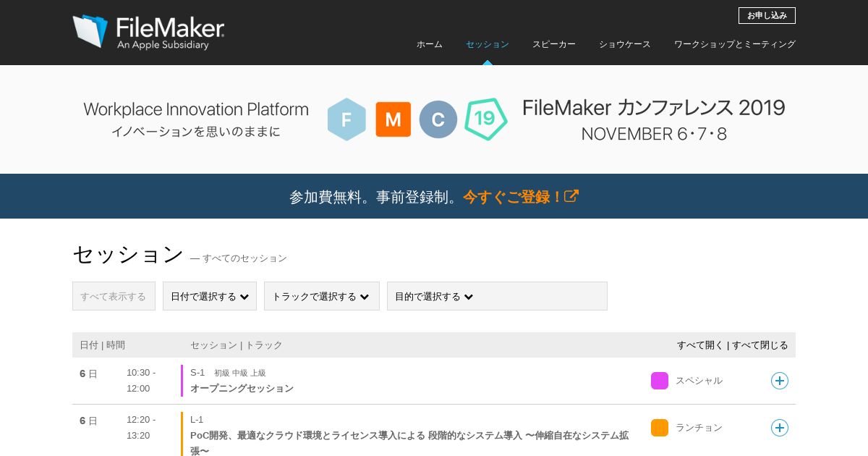868x456 pixels.
Task: Click the blue hexagon F icon
Action: point(346,119)
